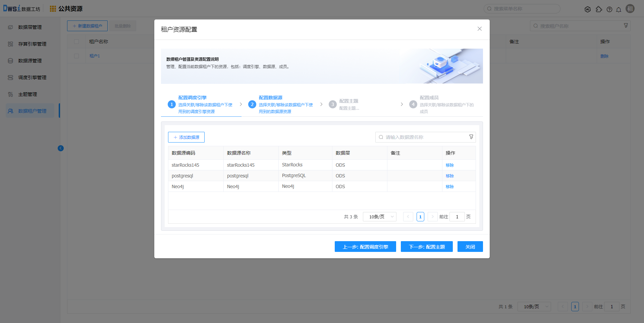The image size is (644, 323).
Task: Close the 租户资源配置 dialog with X
Action: pyautogui.click(x=479, y=29)
